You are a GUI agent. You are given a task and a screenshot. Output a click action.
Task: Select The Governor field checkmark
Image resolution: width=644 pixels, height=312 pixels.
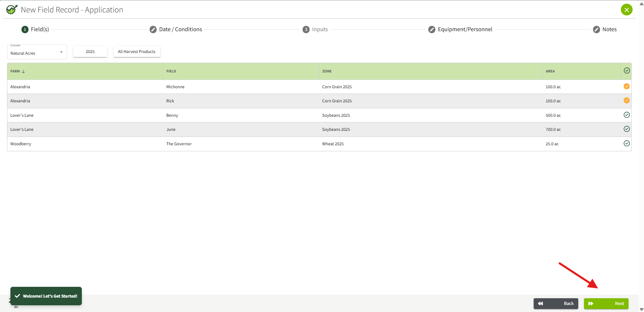pyautogui.click(x=627, y=144)
